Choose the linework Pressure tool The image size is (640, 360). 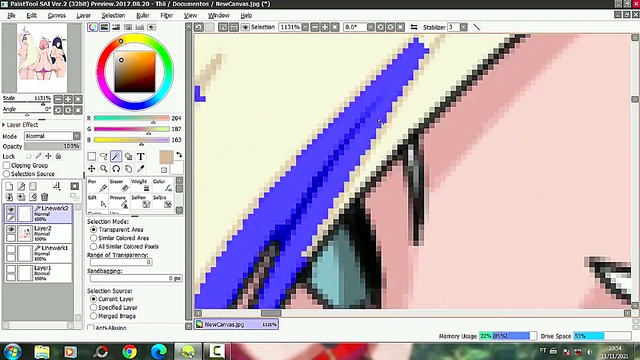pyautogui.click(x=119, y=202)
